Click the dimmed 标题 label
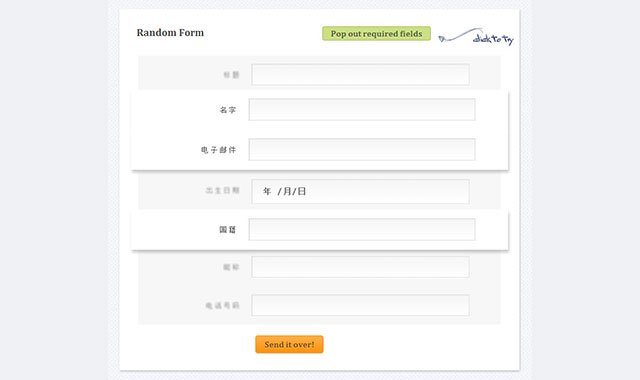The image size is (640, 380). coord(231,75)
